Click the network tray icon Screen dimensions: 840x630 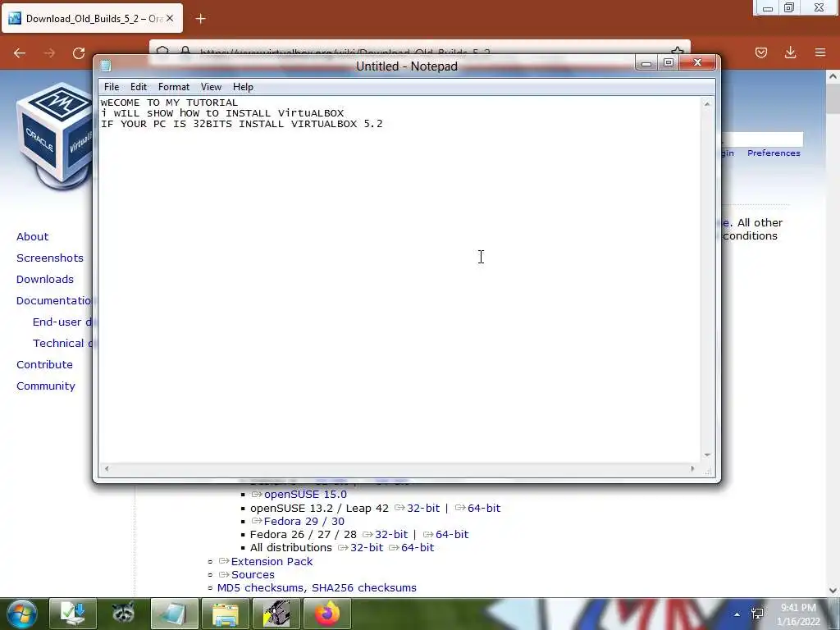[x=757, y=614]
